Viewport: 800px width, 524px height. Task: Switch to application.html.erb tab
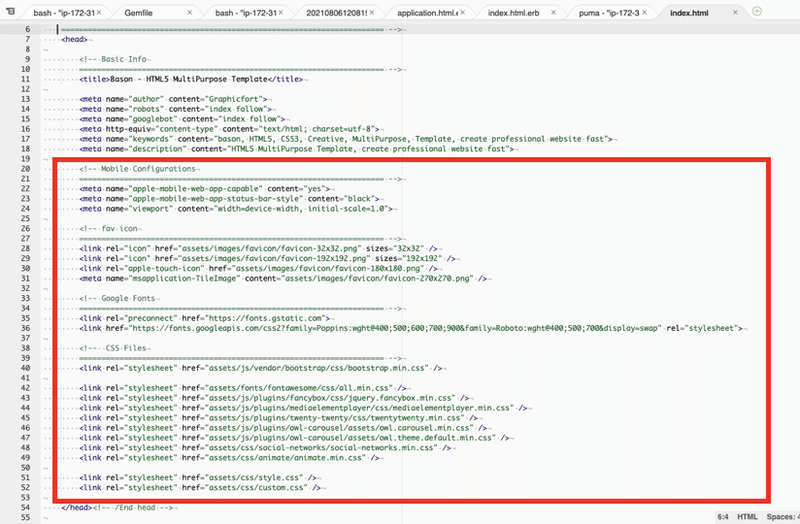coord(428,13)
